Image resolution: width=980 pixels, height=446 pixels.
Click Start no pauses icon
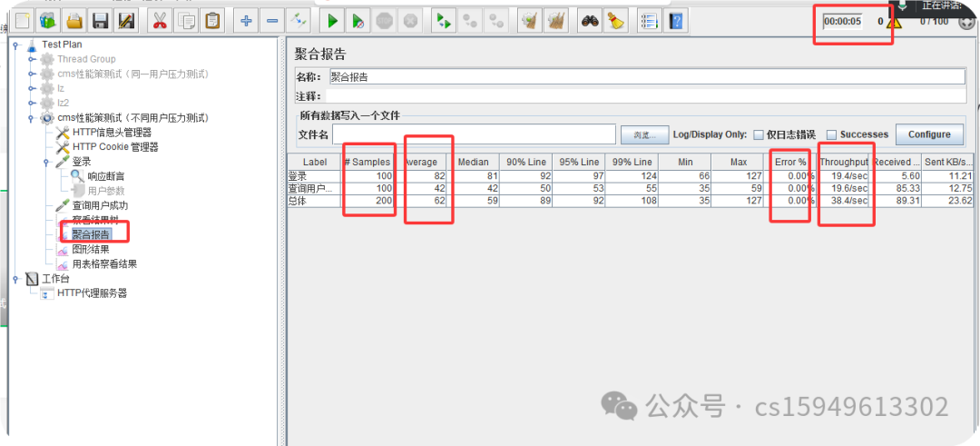(358, 21)
